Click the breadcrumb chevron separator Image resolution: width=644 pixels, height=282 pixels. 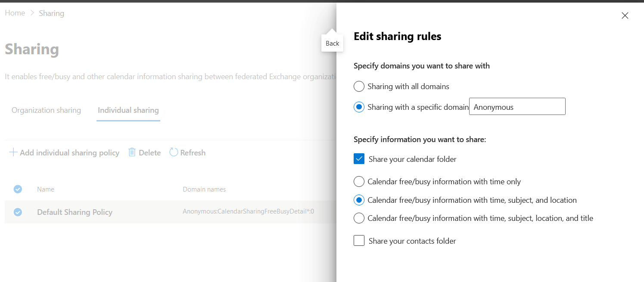point(32,13)
